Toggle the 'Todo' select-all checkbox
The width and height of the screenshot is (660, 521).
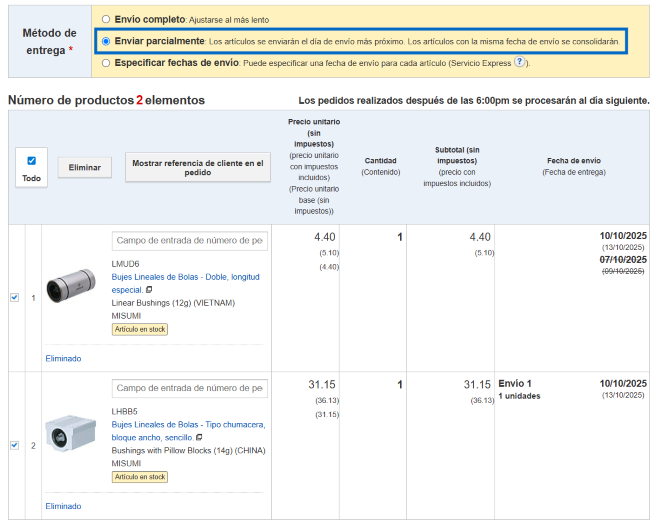point(31,160)
